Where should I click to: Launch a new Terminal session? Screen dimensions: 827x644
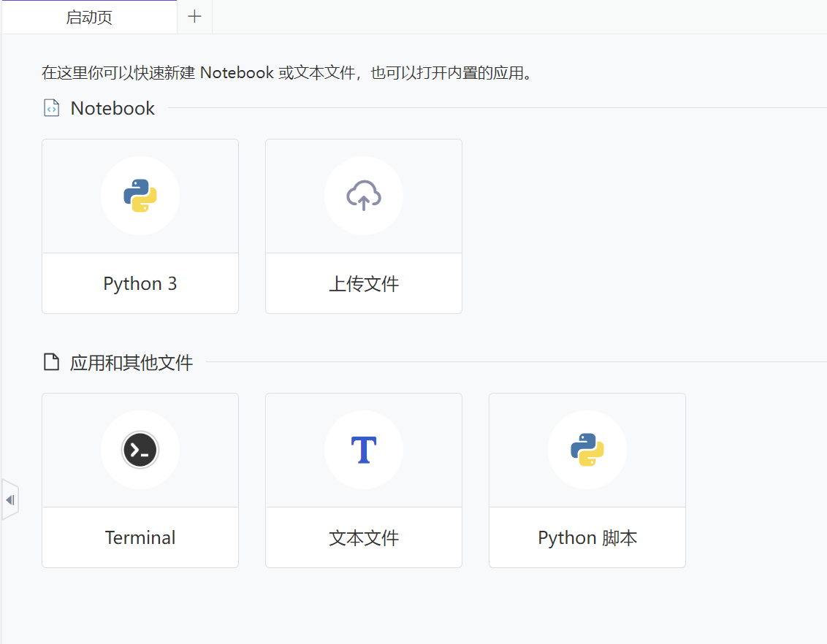[140, 480]
